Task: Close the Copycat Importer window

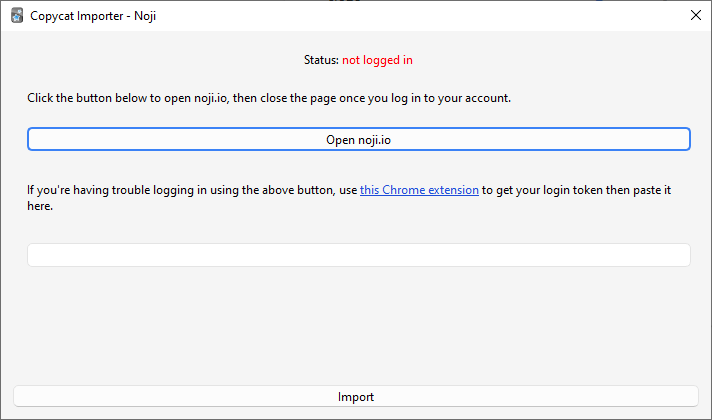Action: pyautogui.click(x=696, y=15)
